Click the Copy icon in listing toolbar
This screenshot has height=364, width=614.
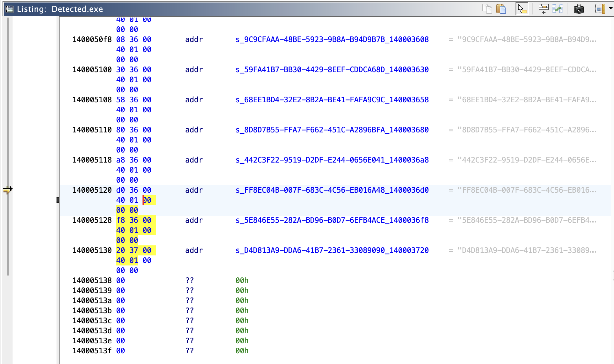tap(487, 9)
